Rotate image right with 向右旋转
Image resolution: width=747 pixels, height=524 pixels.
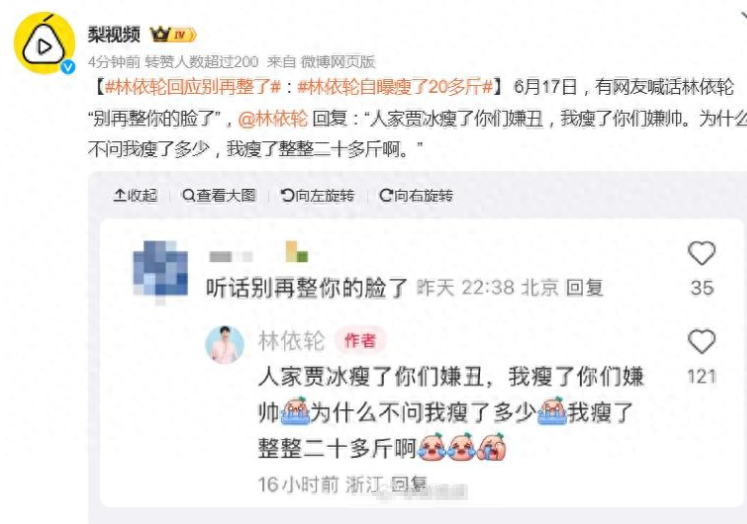tap(416, 195)
